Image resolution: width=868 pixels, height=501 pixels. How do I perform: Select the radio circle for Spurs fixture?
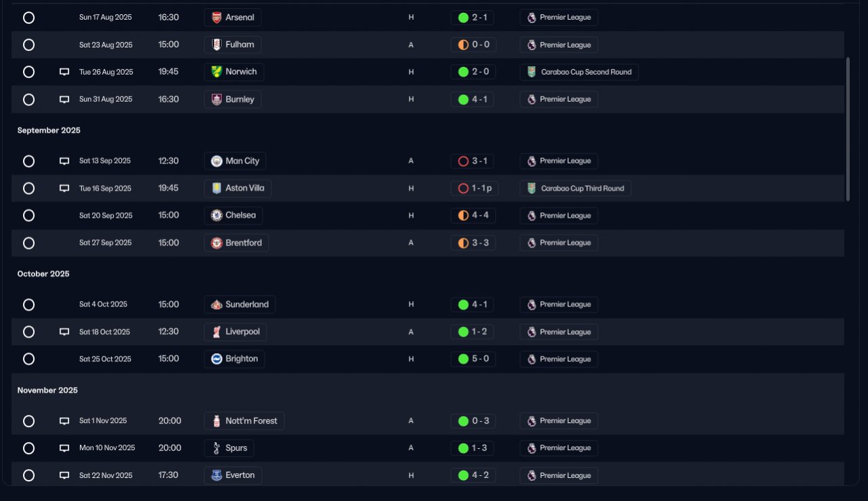point(28,448)
